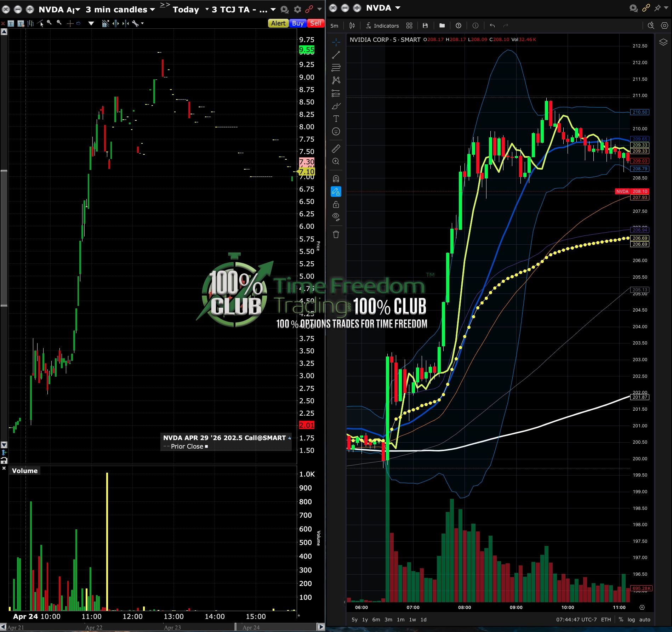Image resolution: width=672 pixels, height=632 pixels.
Task: Click the trash icon to remove drawings
Action: (336, 234)
